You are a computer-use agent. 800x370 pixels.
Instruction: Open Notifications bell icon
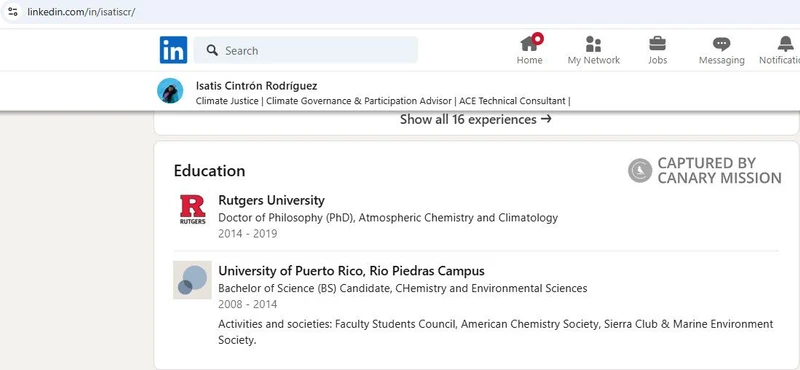point(786,43)
